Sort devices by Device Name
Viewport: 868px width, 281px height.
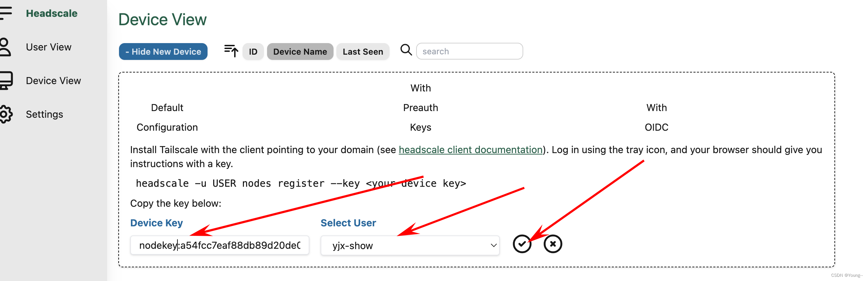(300, 52)
